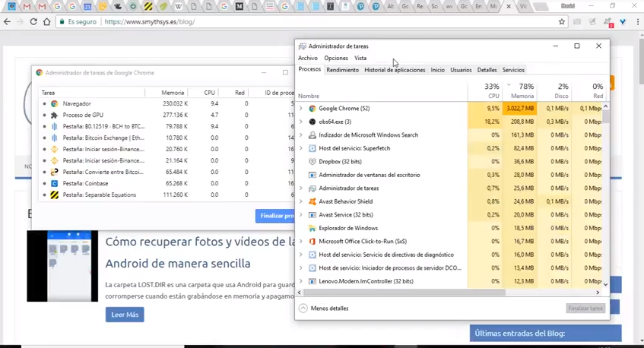This screenshot has width=644, height=348.
Task: Click Leer Más blog button
Action: [x=125, y=315]
